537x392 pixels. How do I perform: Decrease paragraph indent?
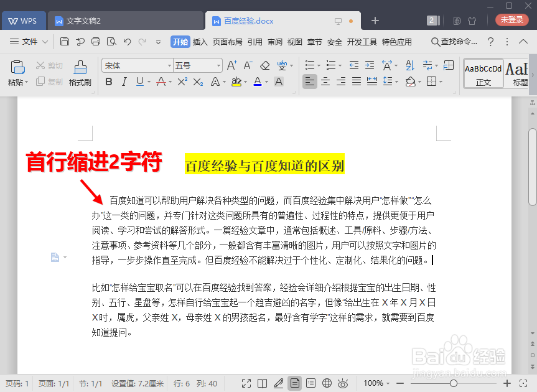coord(354,65)
